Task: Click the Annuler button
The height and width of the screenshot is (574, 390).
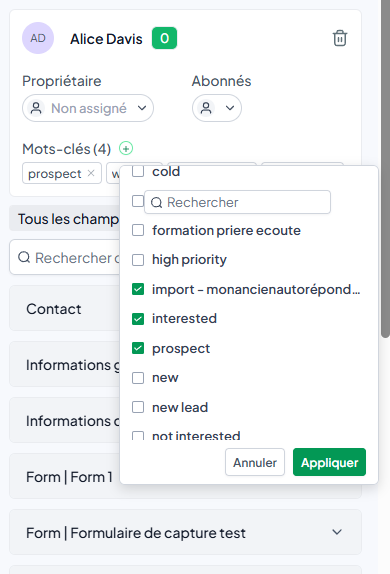Action: point(255,462)
